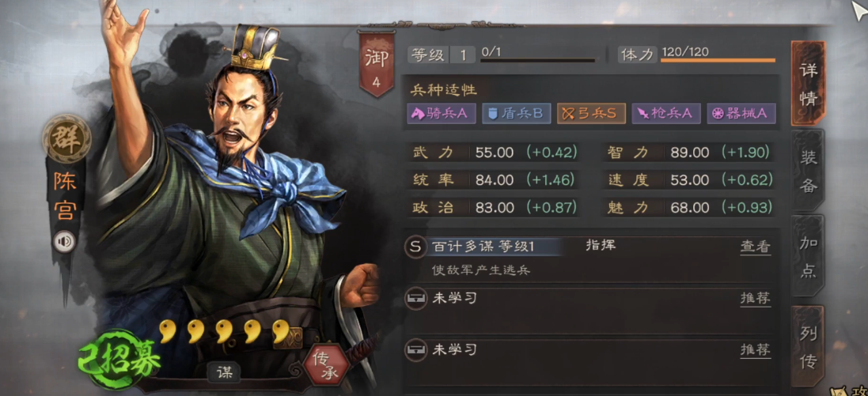Image resolution: width=868 pixels, height=396 pixels.
Task: Open 推荐 for first unlearned skill
Action: click(756, 299)
